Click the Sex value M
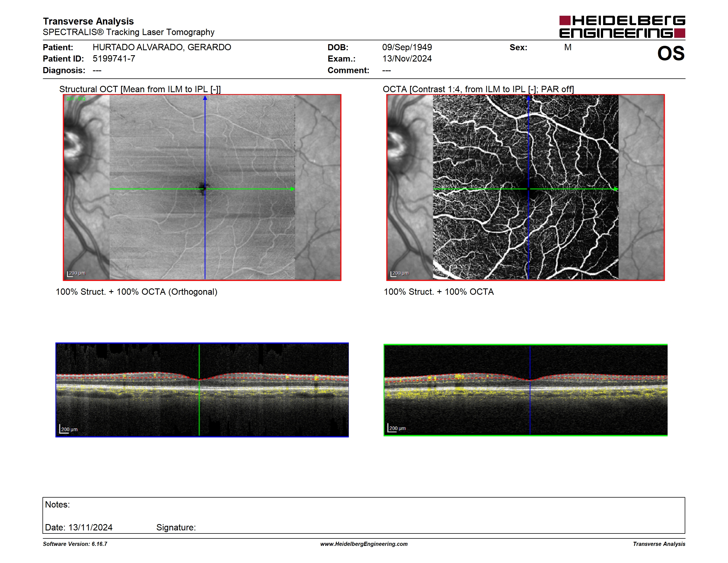728x563 pixels. [x=568, y=47]
